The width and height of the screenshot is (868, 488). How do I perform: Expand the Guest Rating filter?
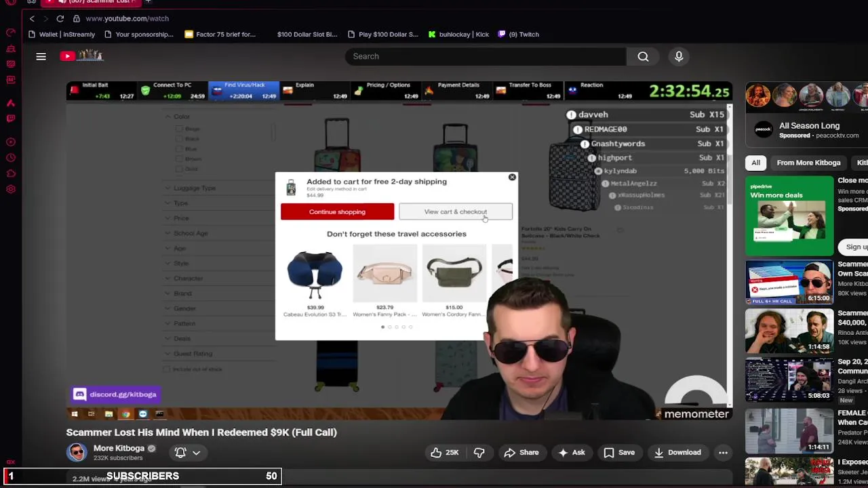tap(189, 354)
